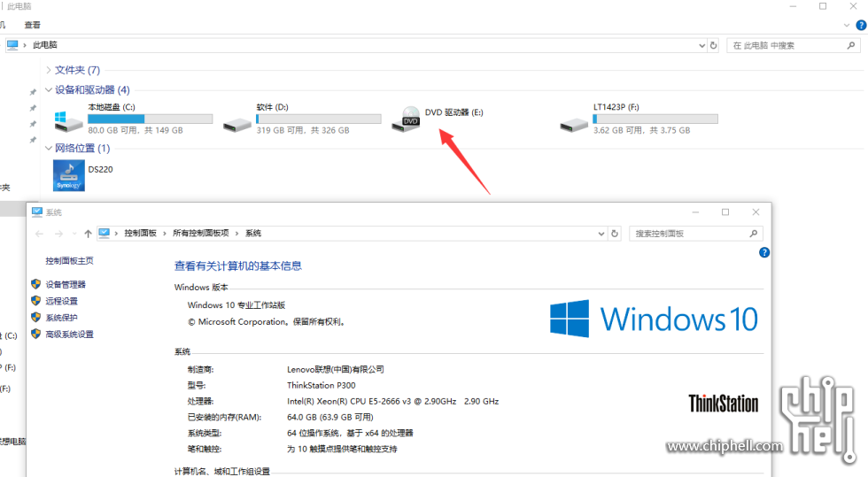This screenshot has height=477, width=868.
Task: Click the System window title icon
Action: tap(37, 212)
